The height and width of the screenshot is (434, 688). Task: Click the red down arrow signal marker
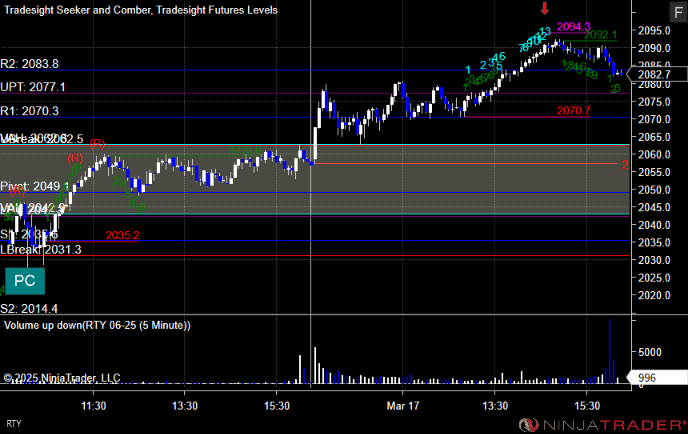tap(545, 8)
